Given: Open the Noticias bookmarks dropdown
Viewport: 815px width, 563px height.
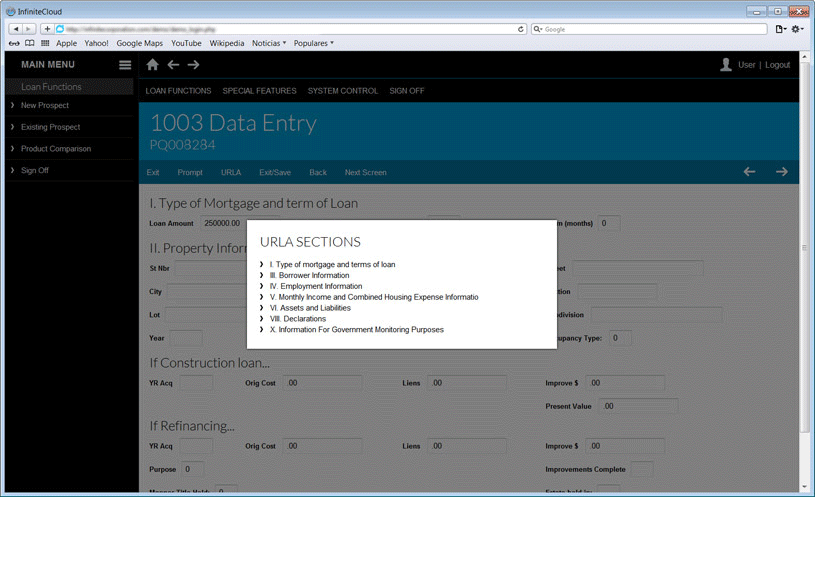Looking at the screenshot, I should pyautogui.click(x=268, y=43).
